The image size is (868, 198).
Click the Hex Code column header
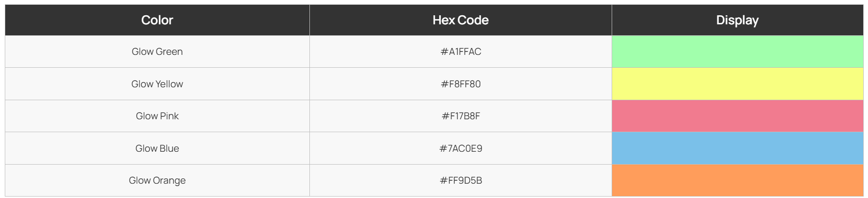point(461,20)
